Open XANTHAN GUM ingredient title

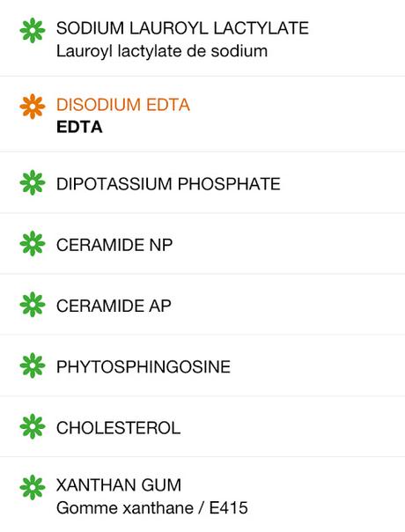coord(119,484)
